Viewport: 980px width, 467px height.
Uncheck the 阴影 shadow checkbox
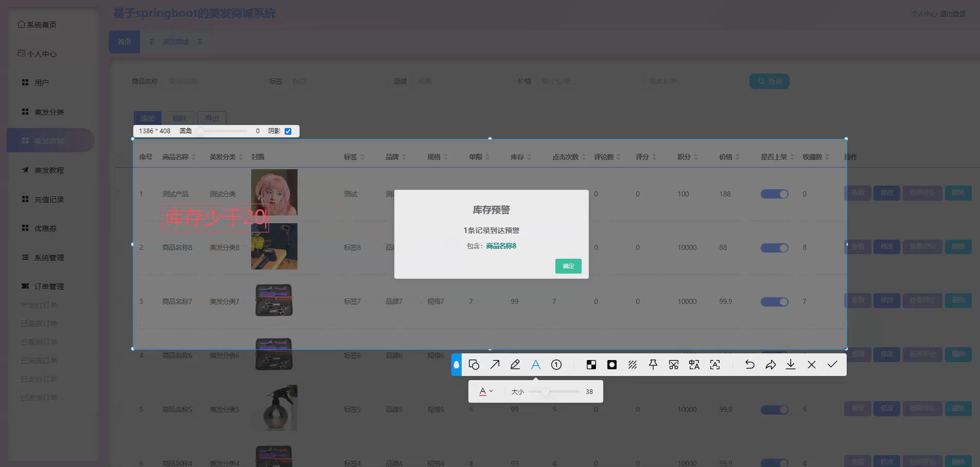(x=288, y=131)
